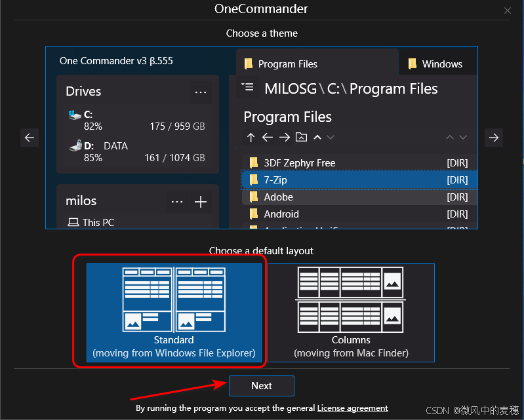
Task: Open the Android folder row
Action: pos(359,214)
